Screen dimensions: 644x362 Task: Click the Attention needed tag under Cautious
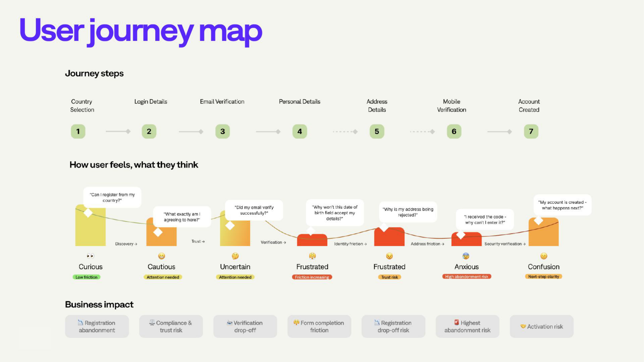tap(163, 277)
